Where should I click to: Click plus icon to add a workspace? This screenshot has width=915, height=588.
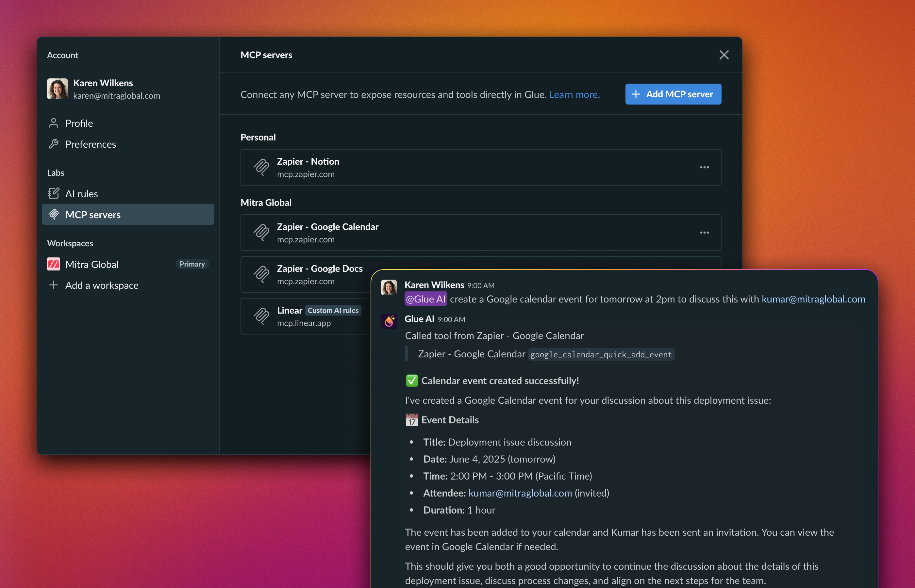pyautogui.click(x=54, y=285)
